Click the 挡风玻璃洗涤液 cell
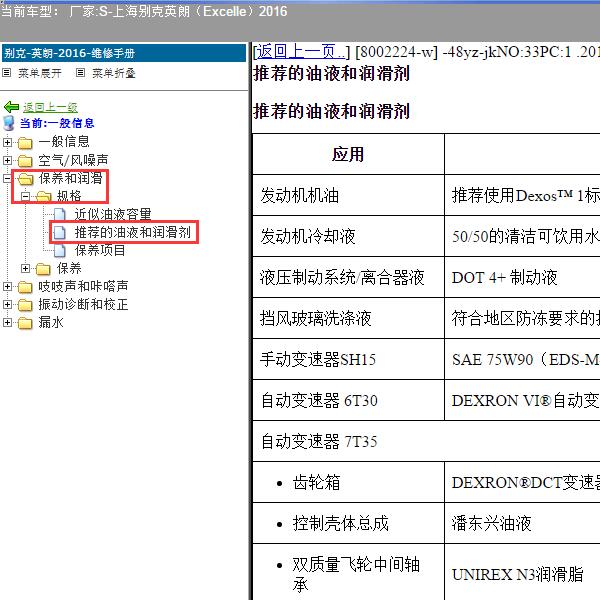This screenshot has height=600, width=600. click(348, 318)
